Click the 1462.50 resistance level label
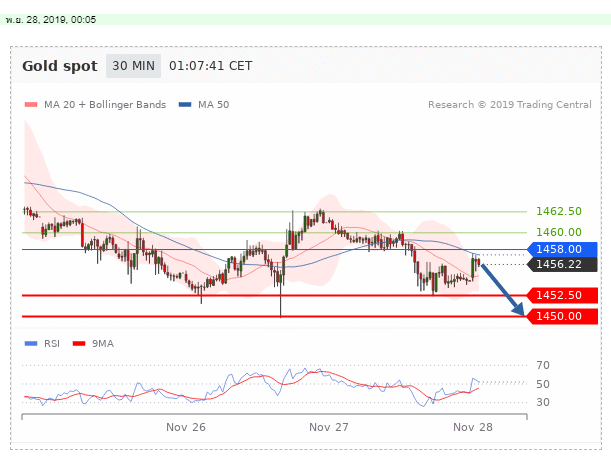This screenshot has height=459, width=611. click(559, 211)
